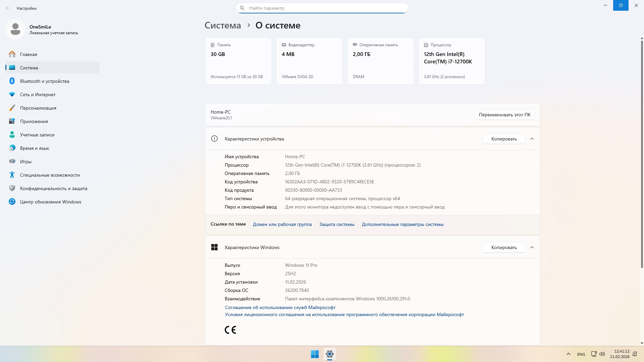Click the Bluetooth icon in the sidebar
The height and width of the screenshot is (362, 644).
[12, 81]
